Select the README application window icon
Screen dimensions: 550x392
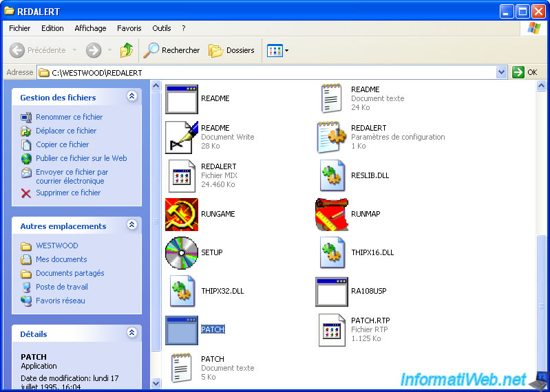(181, 99)
